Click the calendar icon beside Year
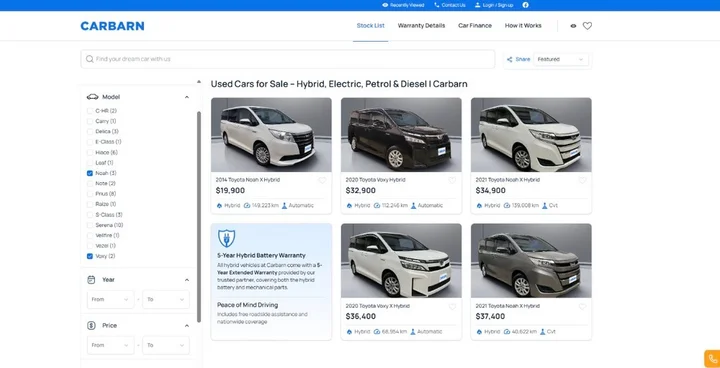Viewport: 720px width, 368px height. pos(91,279)
